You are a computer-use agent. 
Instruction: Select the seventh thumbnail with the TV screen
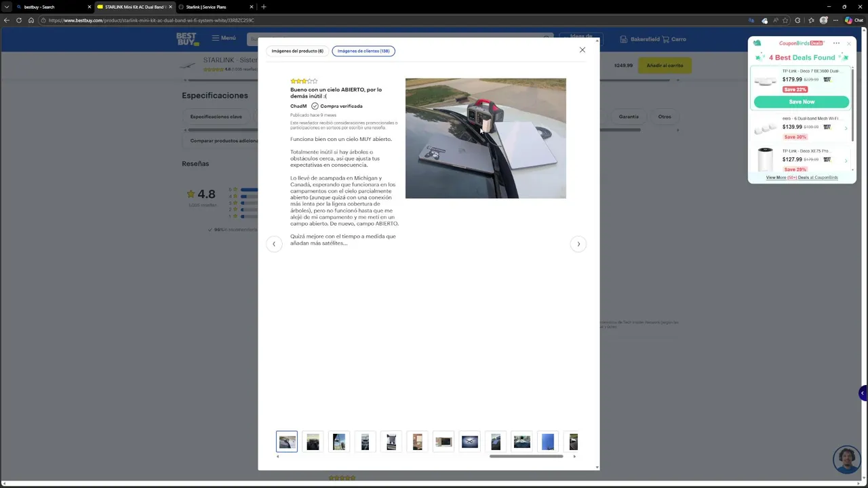click(443, 442)
